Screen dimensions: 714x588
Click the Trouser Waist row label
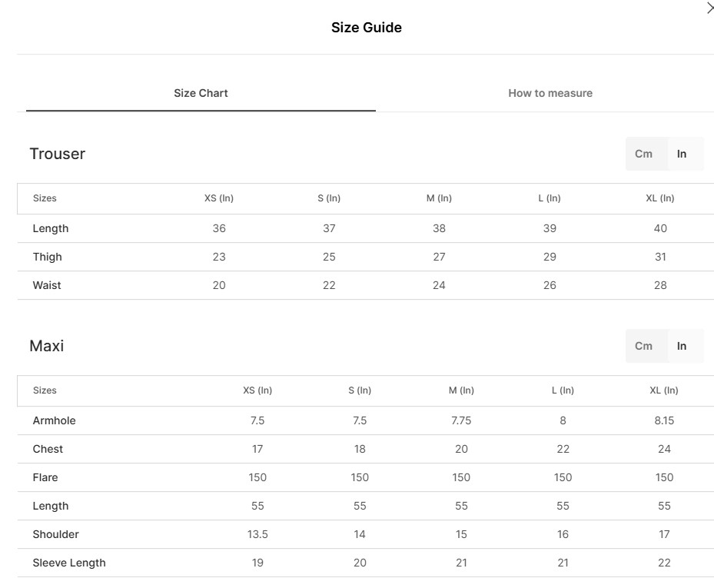coord(47,285)
